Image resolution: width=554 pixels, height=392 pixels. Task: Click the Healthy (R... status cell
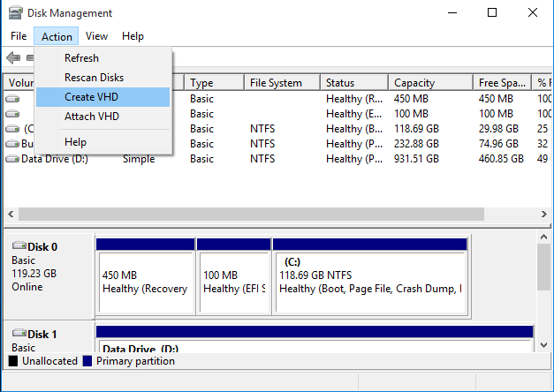pyautogui.click(x=354, y=99)
